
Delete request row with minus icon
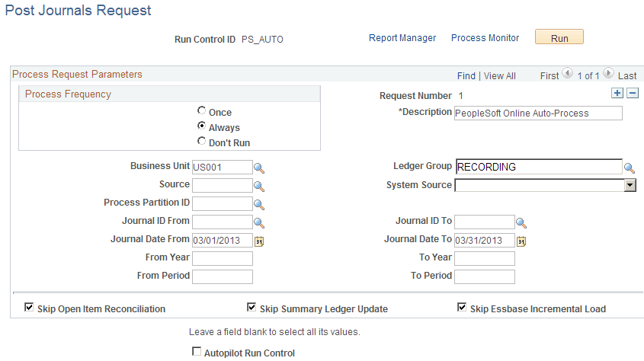coord(633,93)
